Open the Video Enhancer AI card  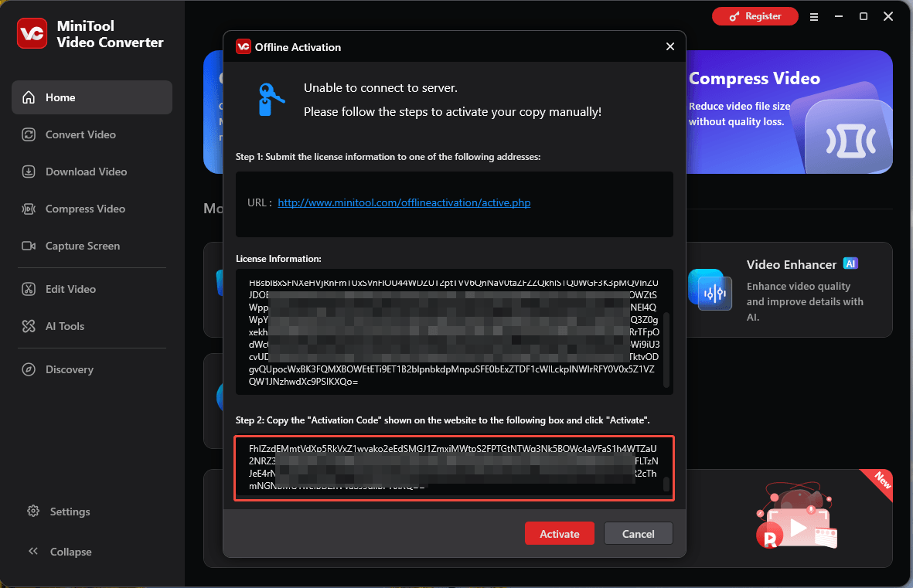pos(789,289)
